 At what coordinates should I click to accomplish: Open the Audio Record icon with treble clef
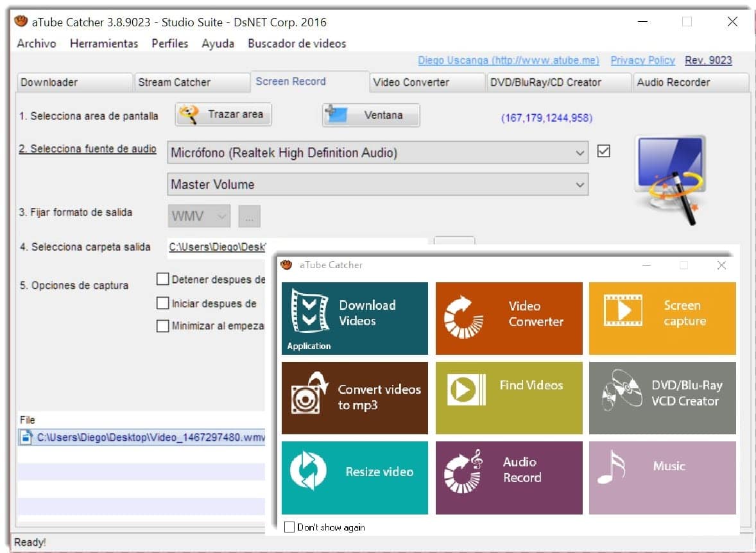[463, 472]
